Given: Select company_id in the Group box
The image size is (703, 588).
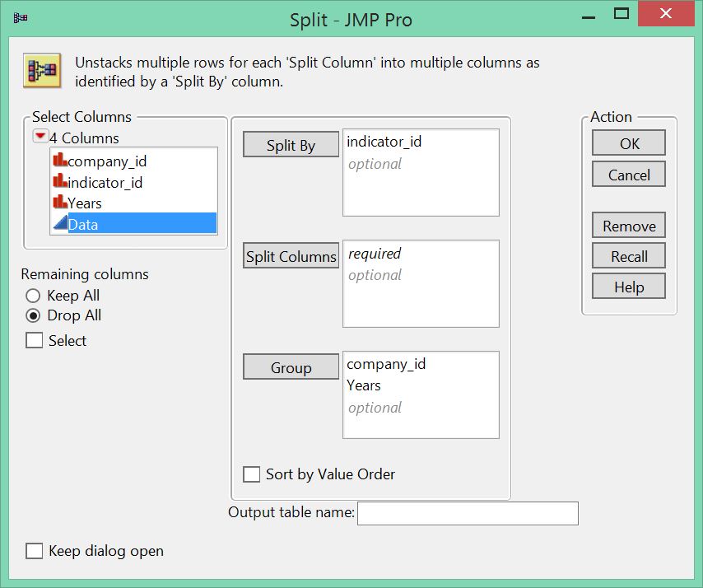Looking at the screenshot, I should (x=386, y=364).
